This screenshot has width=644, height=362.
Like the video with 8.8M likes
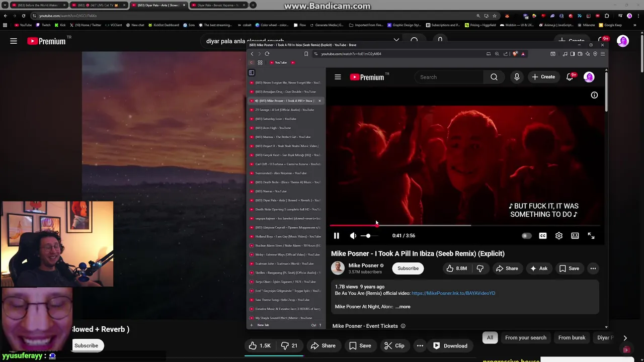click(456, 268)
